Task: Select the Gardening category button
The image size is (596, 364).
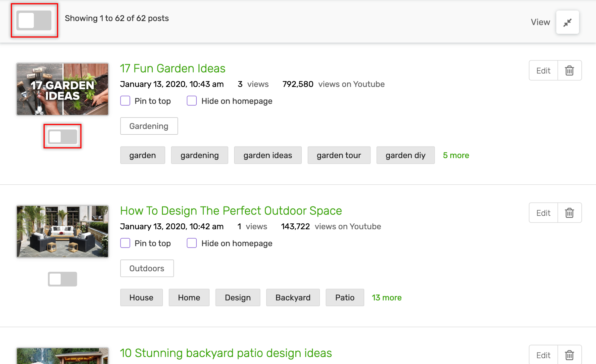Action: [149, 126]
